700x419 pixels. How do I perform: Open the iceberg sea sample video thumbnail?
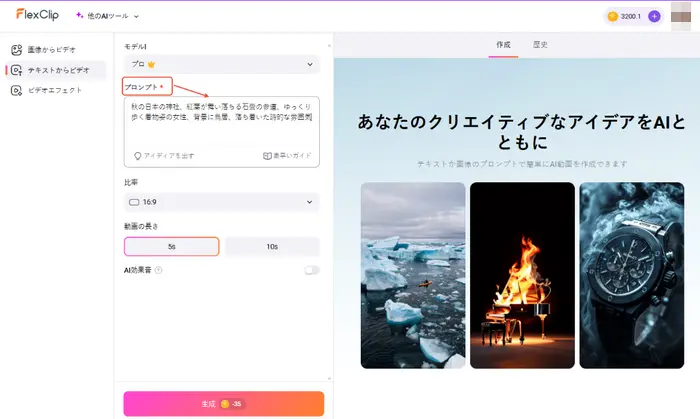413,275
